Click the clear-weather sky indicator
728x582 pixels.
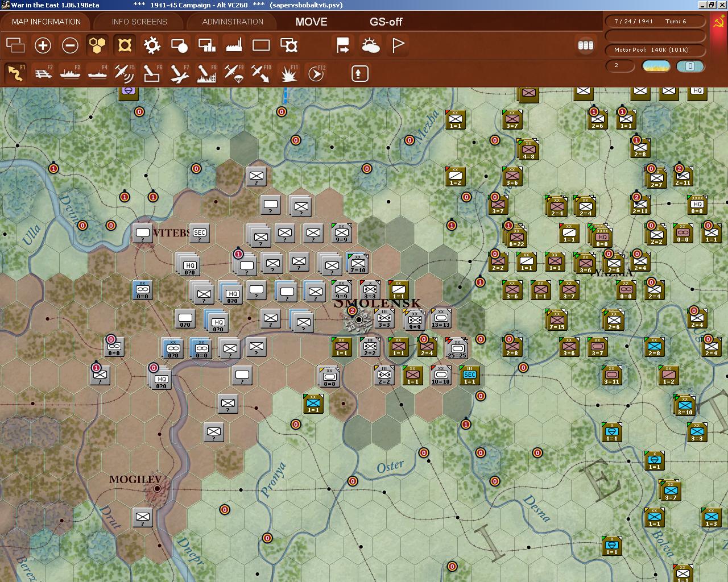656,66
